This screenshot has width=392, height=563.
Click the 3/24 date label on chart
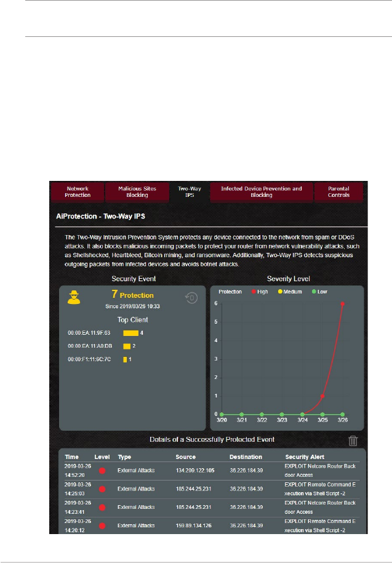(302, 420)
